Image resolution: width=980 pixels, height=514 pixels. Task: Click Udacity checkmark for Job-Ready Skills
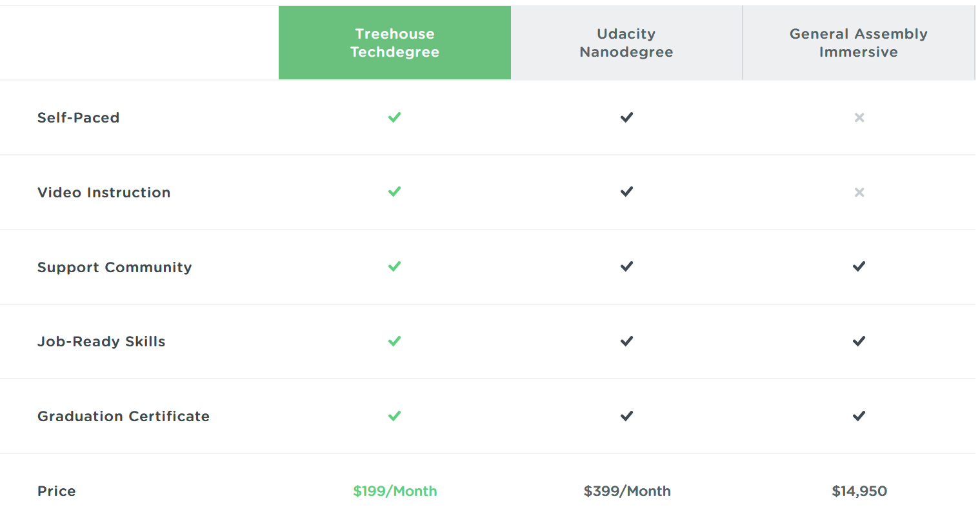point(626,341)
